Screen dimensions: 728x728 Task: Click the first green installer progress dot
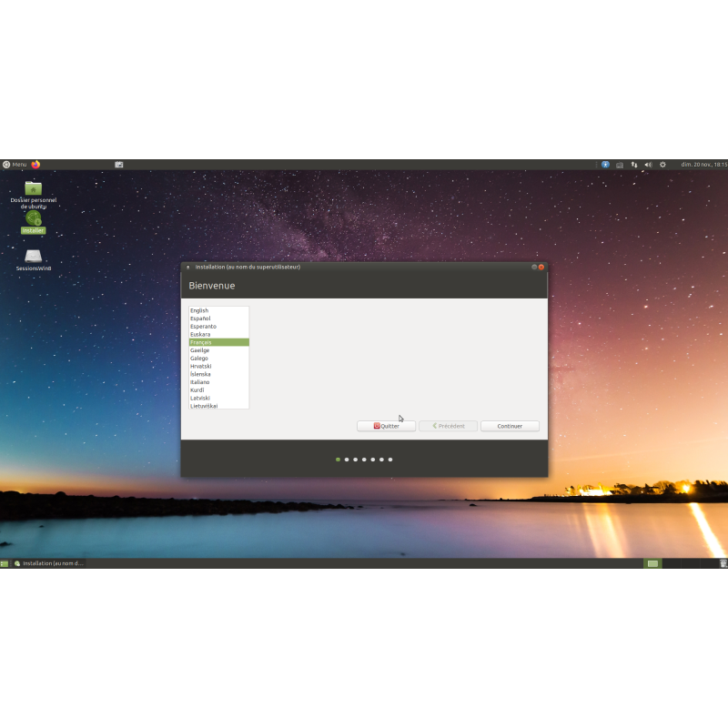338,460
